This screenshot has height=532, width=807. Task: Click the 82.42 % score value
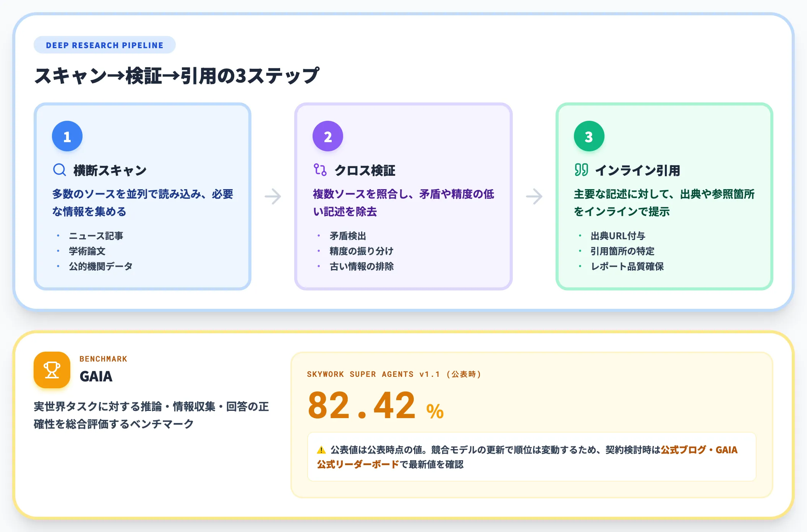coord(376,405)
